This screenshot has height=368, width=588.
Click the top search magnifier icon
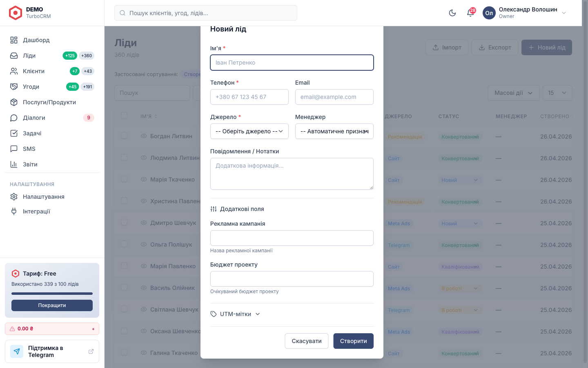click(122, 13)
